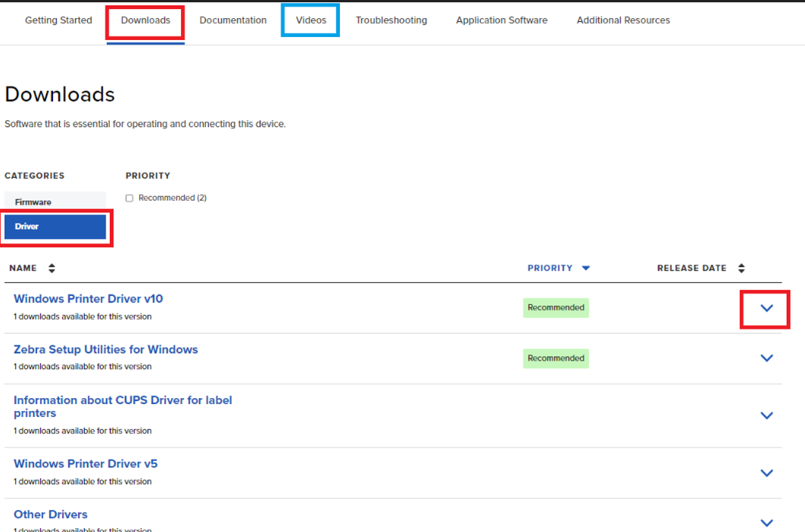
Task: Open Information about CUPS Driver link
Action: pyautogui.click(x=123, y=406)
